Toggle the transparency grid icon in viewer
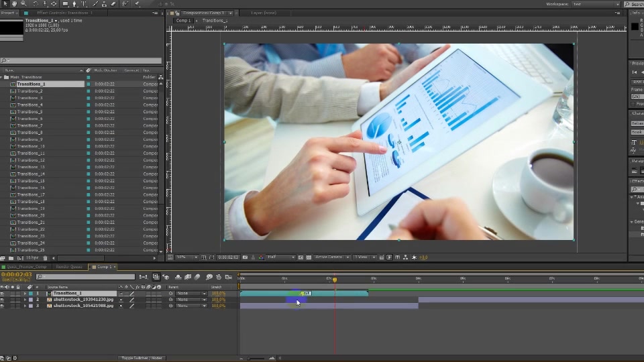This screenshot has height=362, width=644. 309,257
